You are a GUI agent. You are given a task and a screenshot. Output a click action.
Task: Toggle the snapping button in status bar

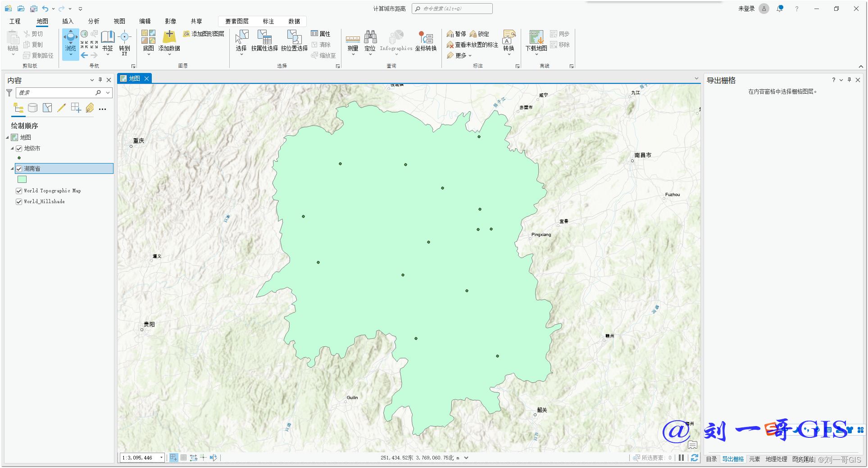pyautogui.click(x=173, y=458)
